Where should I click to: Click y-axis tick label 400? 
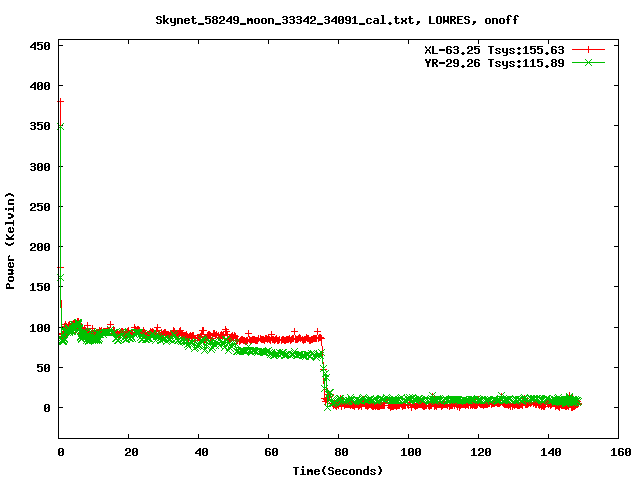pos(40,86)
